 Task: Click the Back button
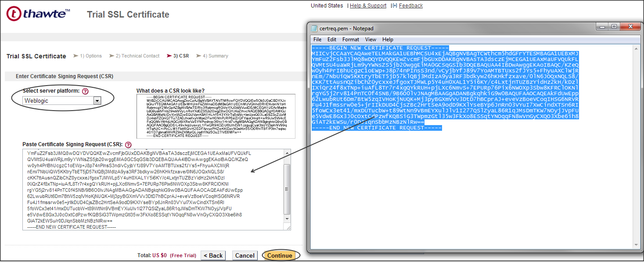coord(213,255)
